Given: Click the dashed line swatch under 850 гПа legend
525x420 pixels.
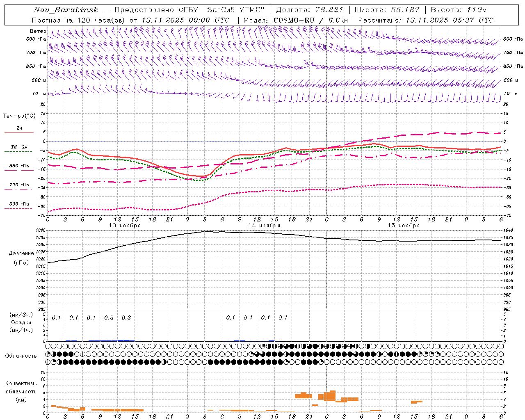Looking at the screenshot, I should tap(18, 170).
